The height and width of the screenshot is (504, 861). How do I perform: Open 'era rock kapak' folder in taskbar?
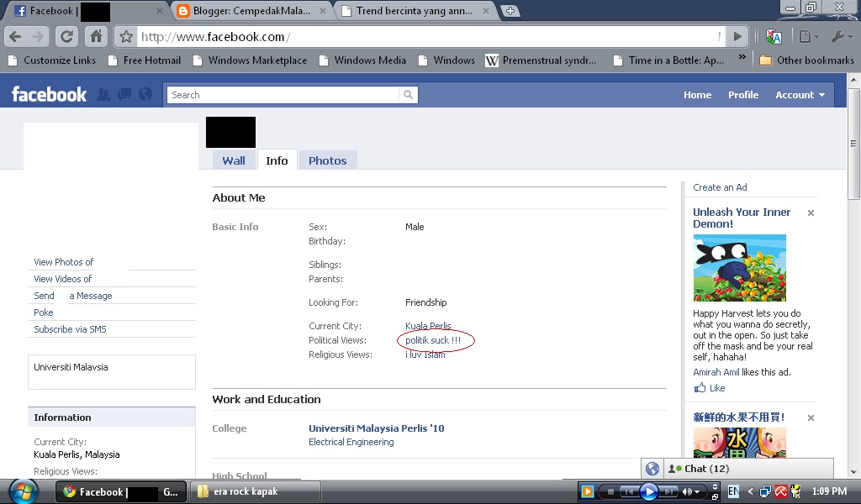coord(256,491)
